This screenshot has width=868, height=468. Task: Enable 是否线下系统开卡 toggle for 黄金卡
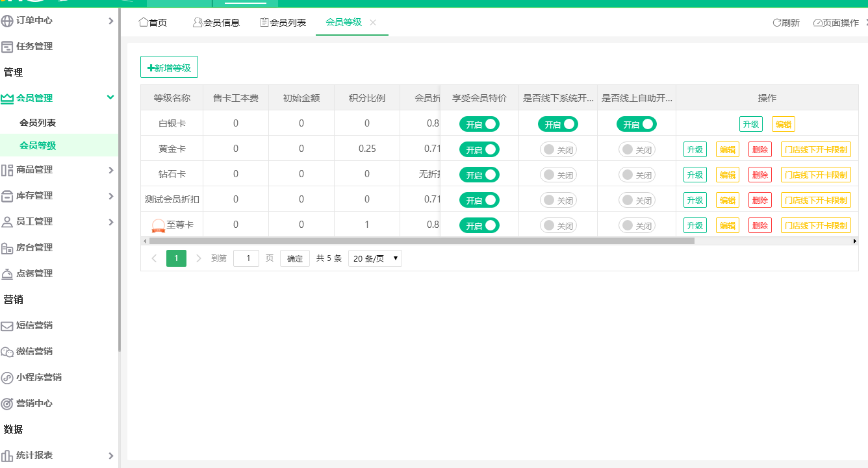[558, 149]
